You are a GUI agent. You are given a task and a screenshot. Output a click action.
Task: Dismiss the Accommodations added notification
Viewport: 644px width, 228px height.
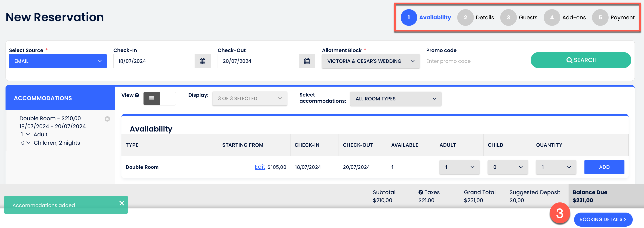[122, 203]
